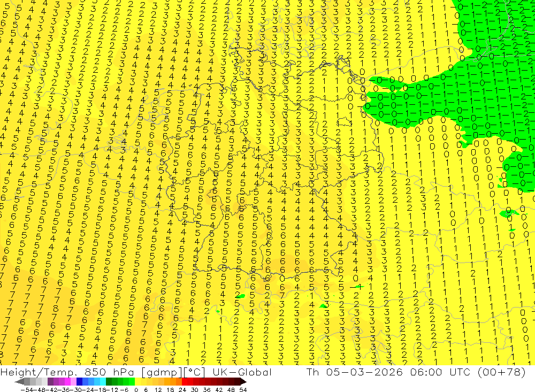Click the 'Th 05-03-2026' date text

click(x=355, y=372)
